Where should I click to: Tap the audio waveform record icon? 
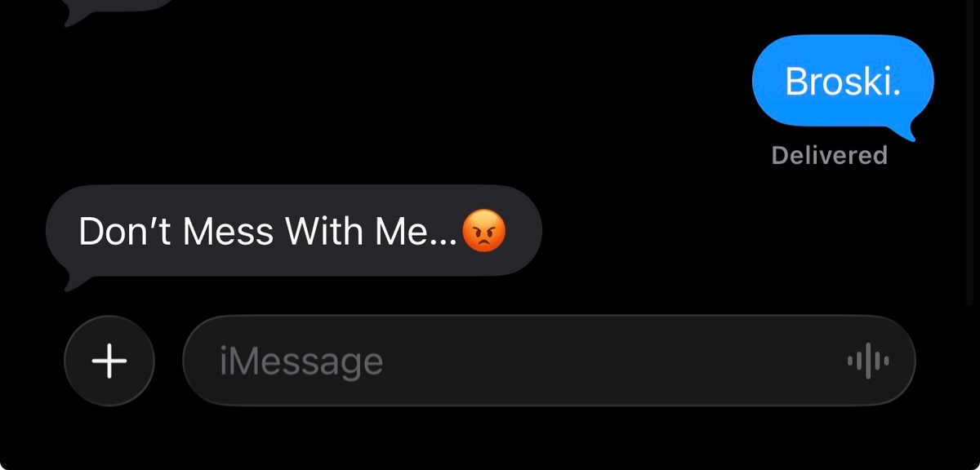(x=868, y=360)
